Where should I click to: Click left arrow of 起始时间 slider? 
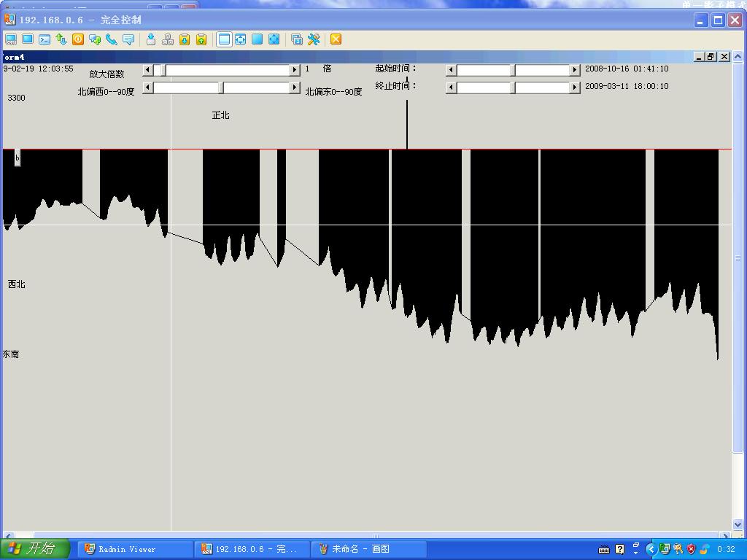click(451, 71)
